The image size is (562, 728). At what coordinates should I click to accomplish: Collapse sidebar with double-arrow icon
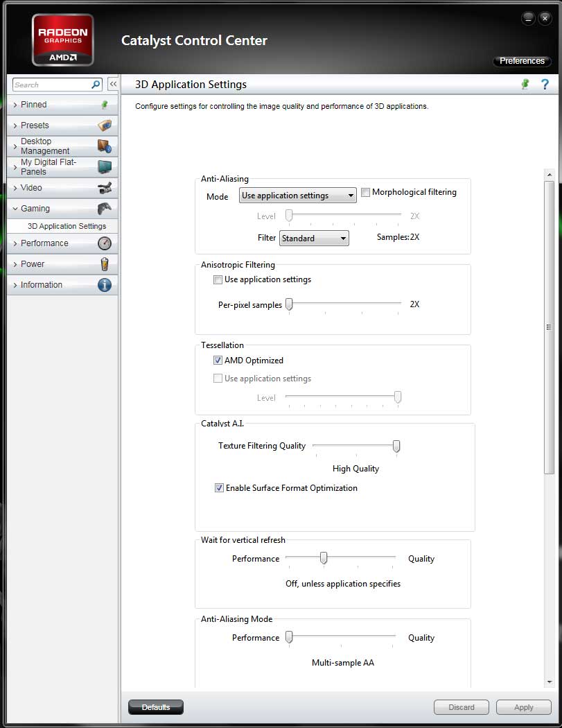113,84
